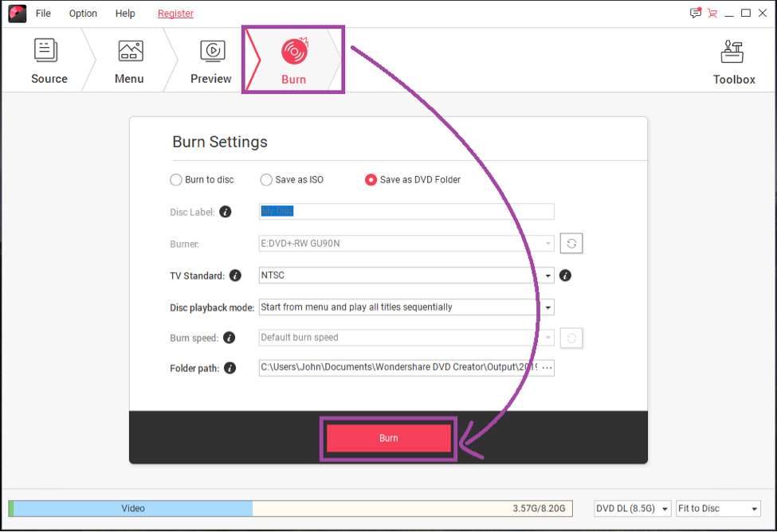Select the Burn to disc option
Viewport: 777px width, 532px height.
coord(176,180)
